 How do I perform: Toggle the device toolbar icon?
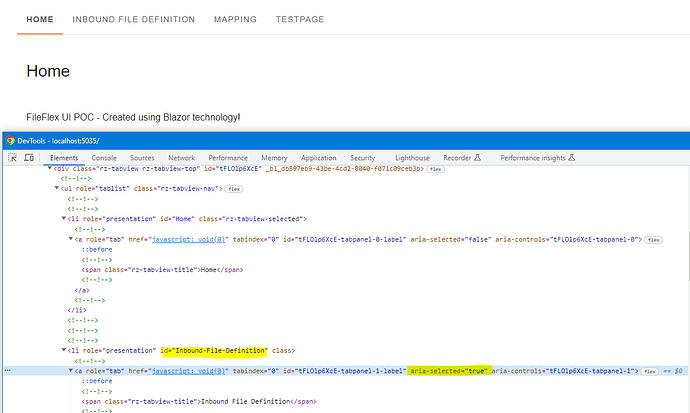(29, 157)
